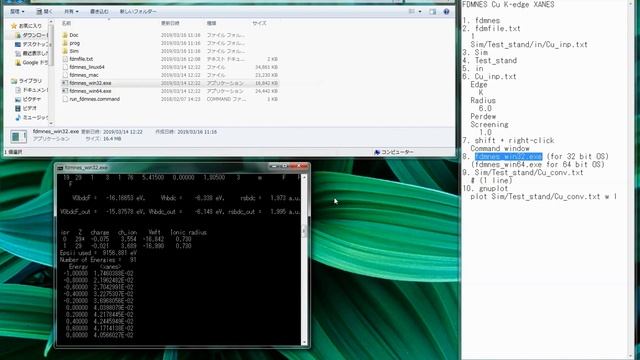Click the 'FDMNES Cu K-edge XANES' heading text
The width and height of the screenshot is (640, 360).
(x=508, y=4)
